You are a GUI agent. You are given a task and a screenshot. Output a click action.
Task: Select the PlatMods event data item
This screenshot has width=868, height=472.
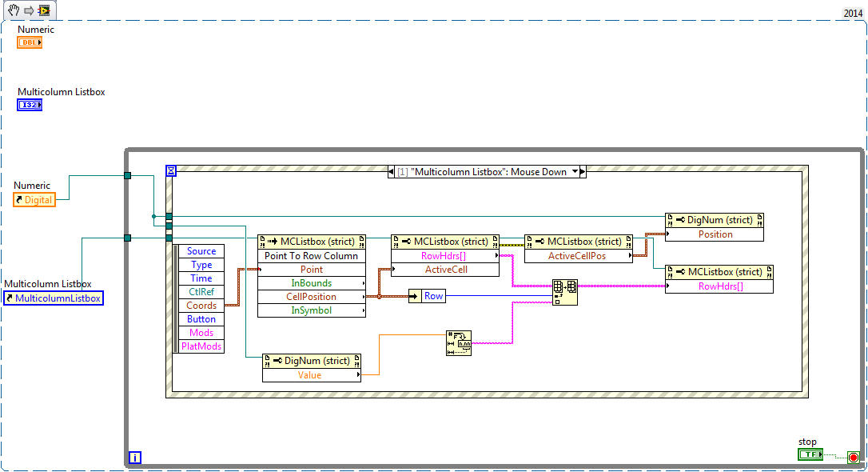(x=201, y=346)
